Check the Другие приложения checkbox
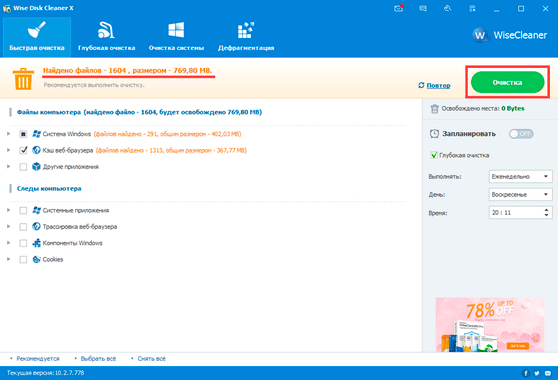The width and height of the screenshot is (558, 380). [23, 167]
